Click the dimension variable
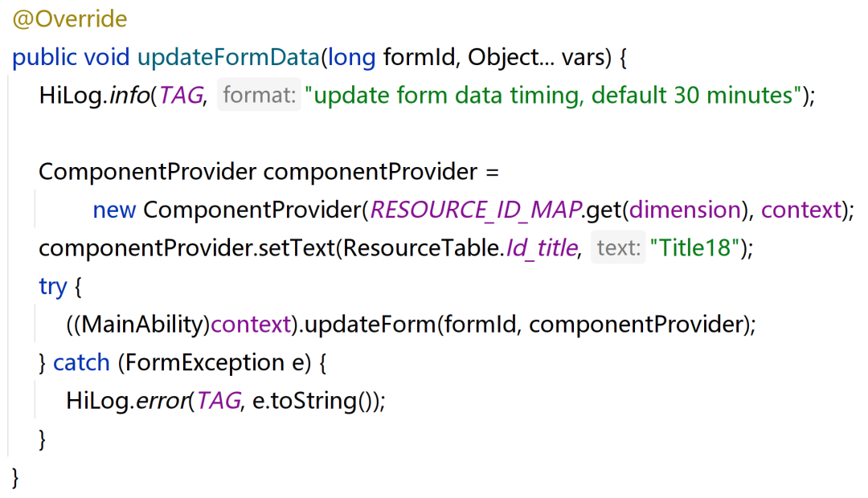868x498 pixels. point(685,210)
